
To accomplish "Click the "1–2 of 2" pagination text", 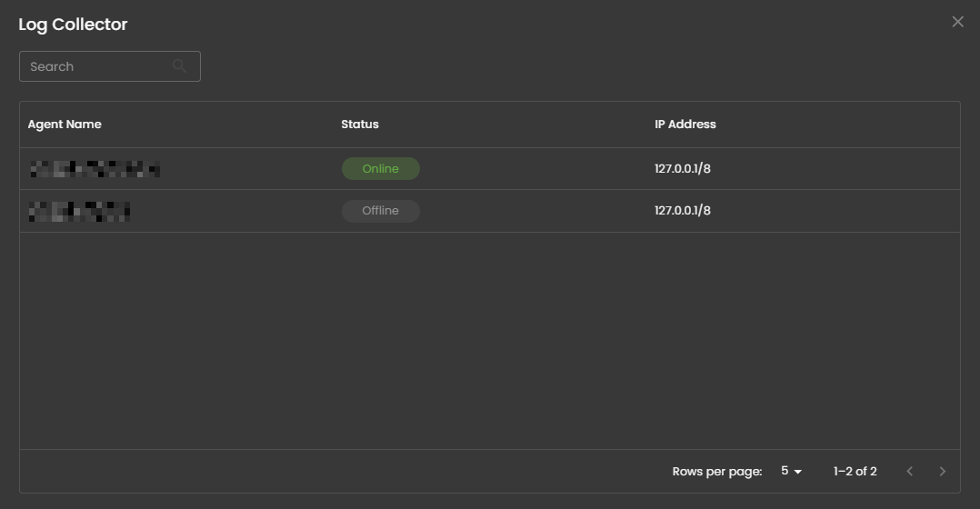I will tap(855, 471).
